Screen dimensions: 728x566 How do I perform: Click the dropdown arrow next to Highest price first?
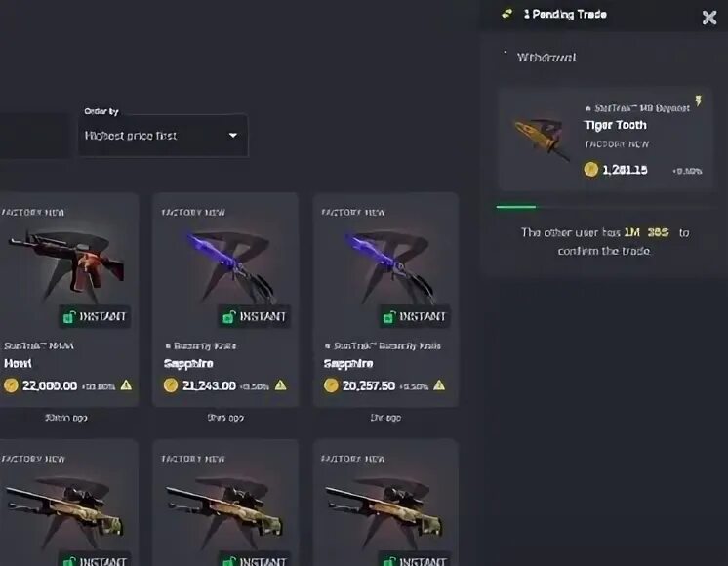coord(233,135)
